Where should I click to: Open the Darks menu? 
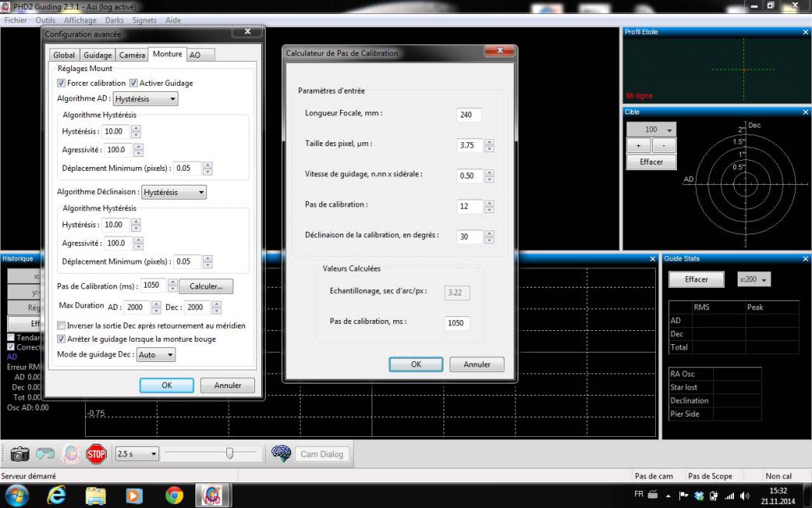point(114,20)
